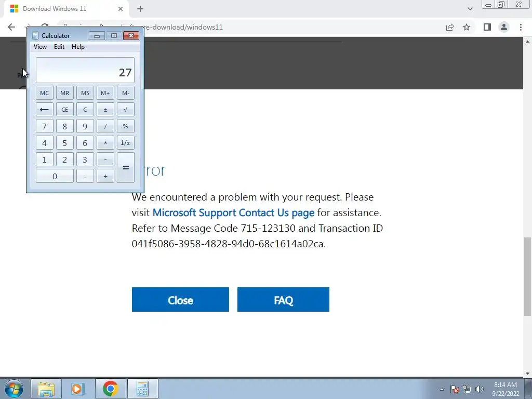Screen dimensions: 532x399
Task: Go back to the previous page in Chrome
Action: (11, 27)
